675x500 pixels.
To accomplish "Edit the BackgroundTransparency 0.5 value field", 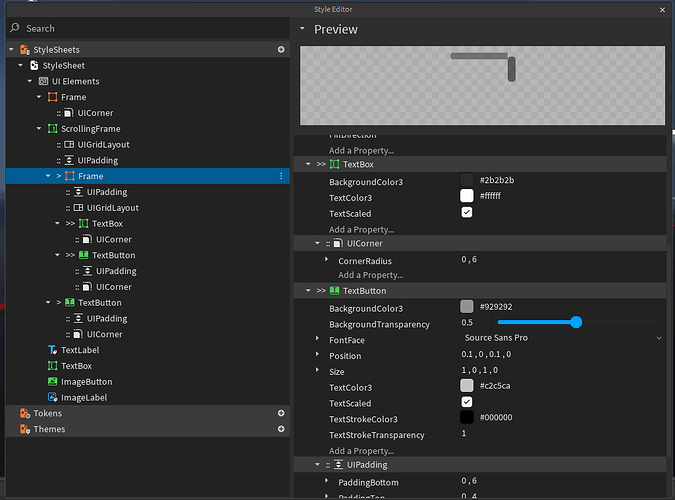I will (475, 323).
